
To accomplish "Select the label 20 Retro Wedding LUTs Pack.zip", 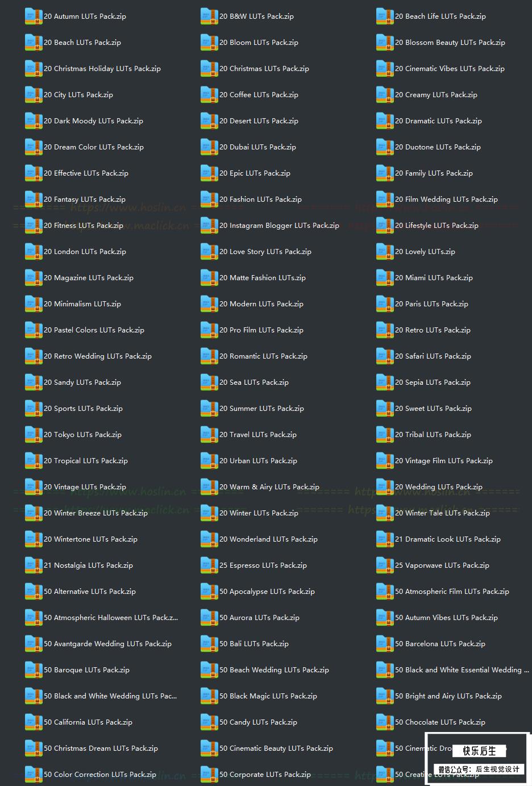I will (98, 356).
